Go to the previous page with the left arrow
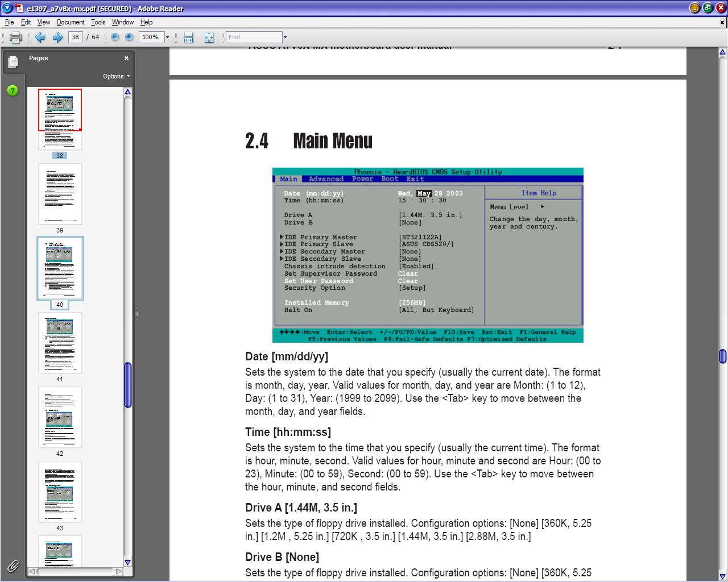 point(40,38)
